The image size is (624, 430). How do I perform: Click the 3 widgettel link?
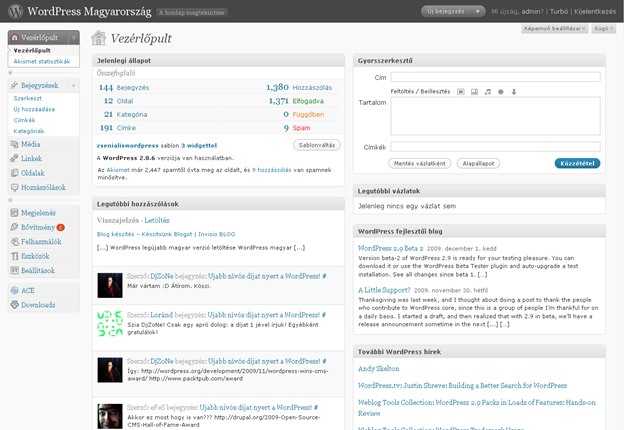(199, 146)
